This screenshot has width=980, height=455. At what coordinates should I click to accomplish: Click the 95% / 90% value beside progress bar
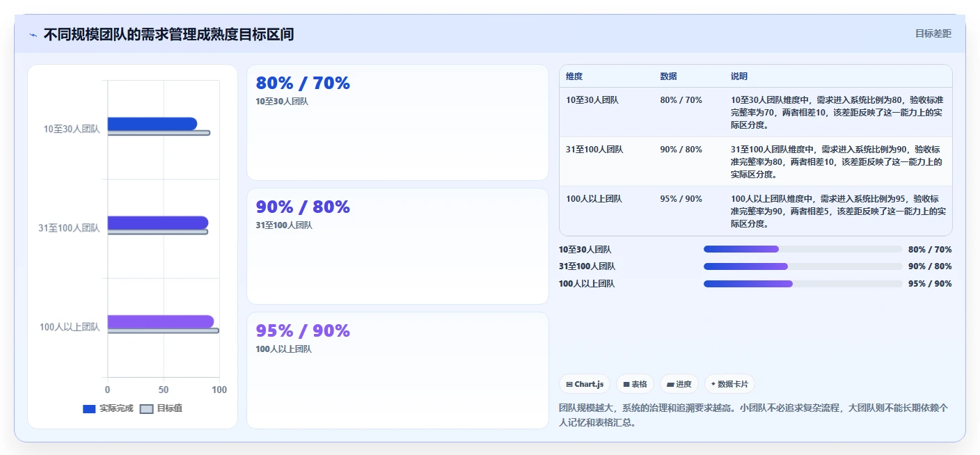point(930,284)
